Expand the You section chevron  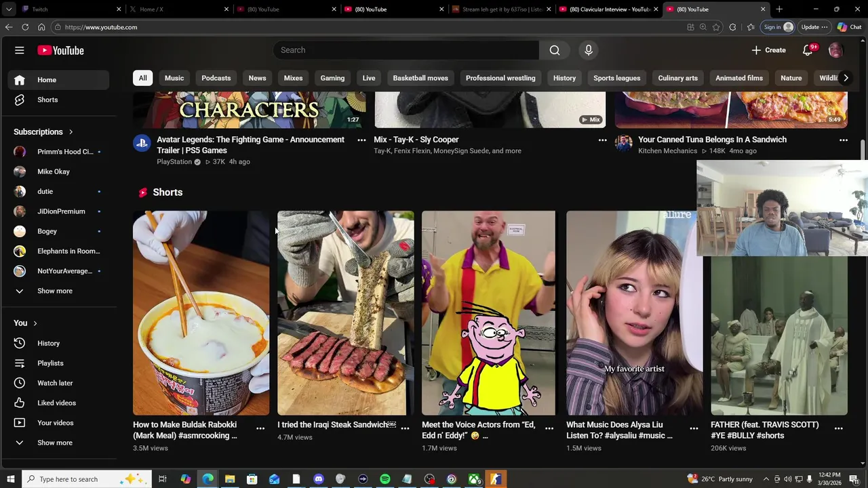(x=35, y=323)
